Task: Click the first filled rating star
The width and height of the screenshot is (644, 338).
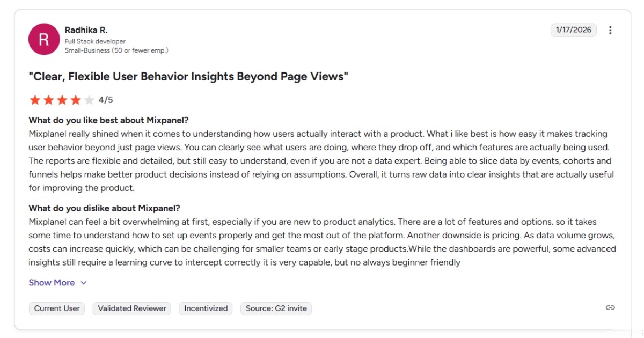Action: click(x=35, y=100)
